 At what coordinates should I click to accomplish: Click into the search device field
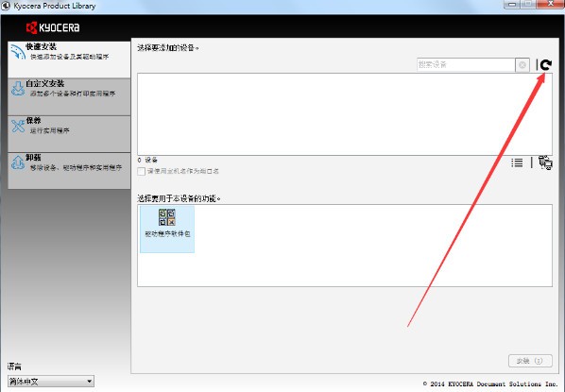pyautogui.click(x=466, y=65)
